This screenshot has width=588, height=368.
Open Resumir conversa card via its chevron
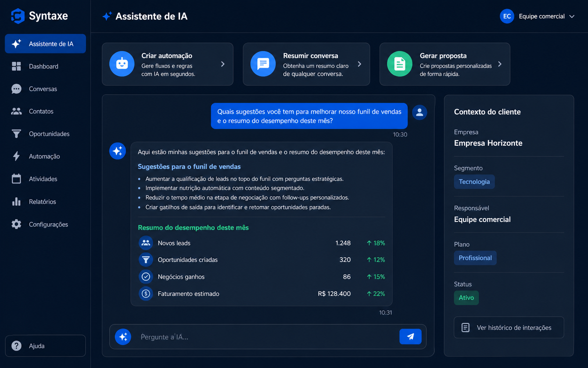(x=359, y=64)
